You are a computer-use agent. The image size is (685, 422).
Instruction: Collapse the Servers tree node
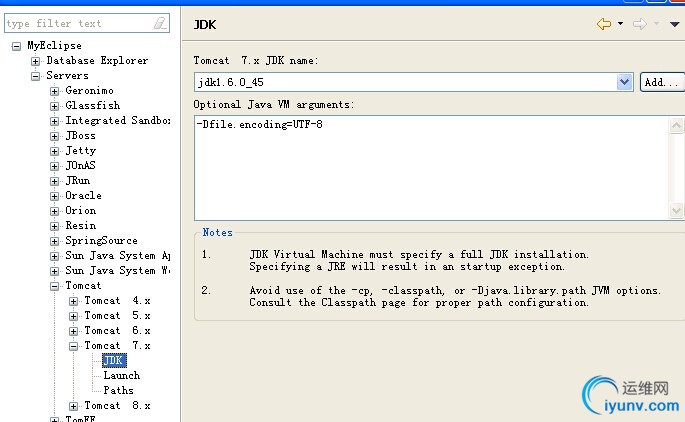[x=35, y=76]
